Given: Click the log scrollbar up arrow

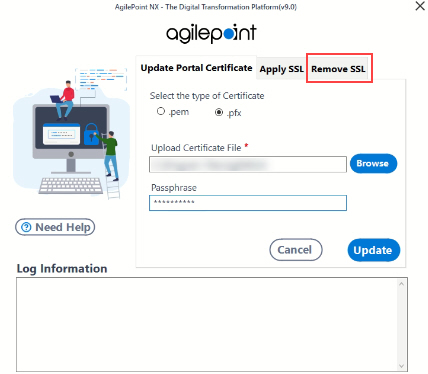Looking at the screenshot, I should pos(401,284).
